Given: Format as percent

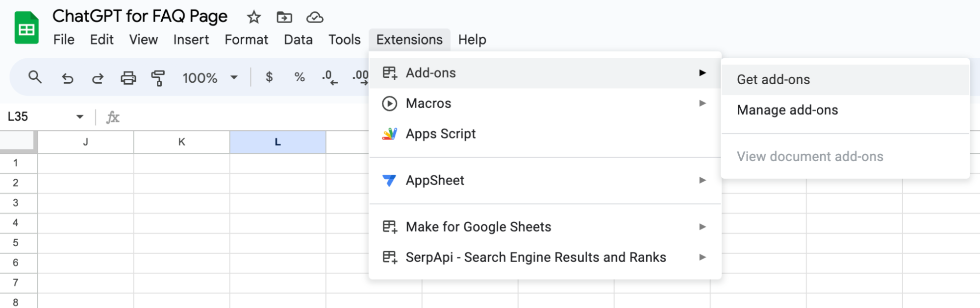Looking at the screenshot, I should coord(300,77).
